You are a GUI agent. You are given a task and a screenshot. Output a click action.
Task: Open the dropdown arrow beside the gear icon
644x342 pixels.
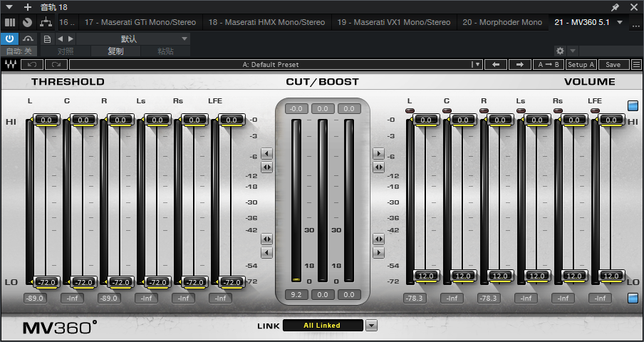573,51
